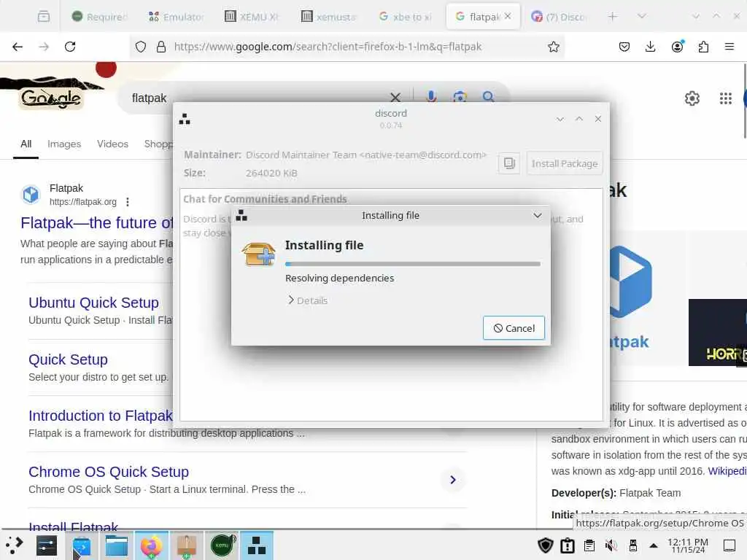Switch to the XEMU tab
Screen dimensions: 747x560
[x=252, y=17]
